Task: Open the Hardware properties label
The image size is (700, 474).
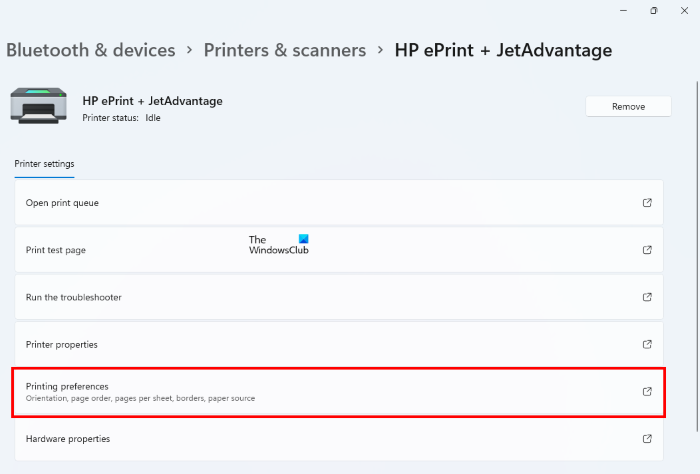Action: (68, 438)
